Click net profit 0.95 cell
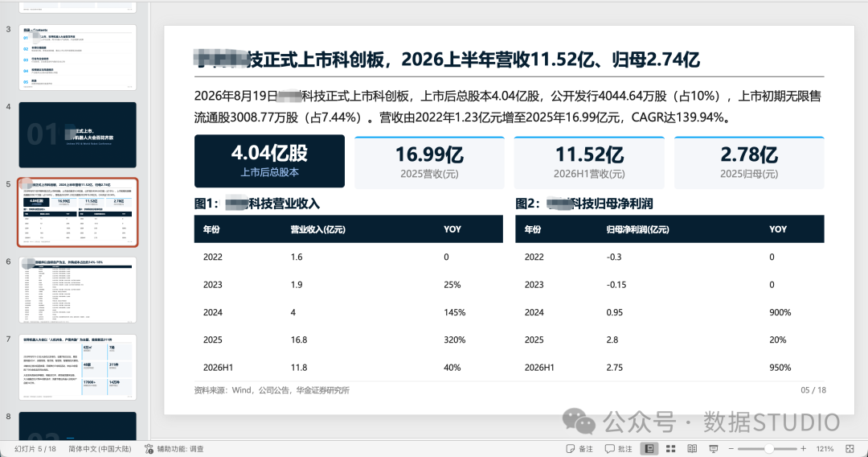This screenshot has height=457, width=868. (x=615, y=312)
